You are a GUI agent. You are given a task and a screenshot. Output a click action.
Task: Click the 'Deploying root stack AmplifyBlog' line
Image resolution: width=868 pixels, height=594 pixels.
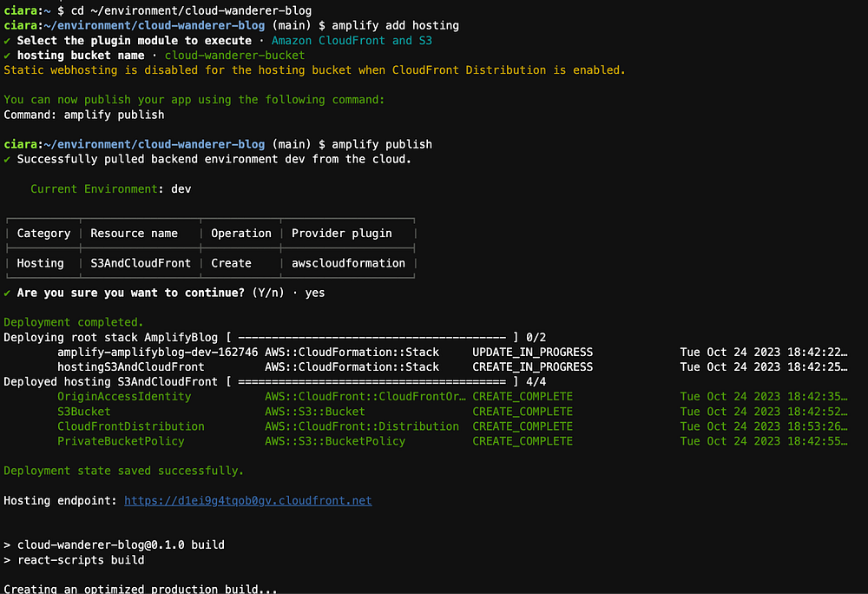[274, 337]
